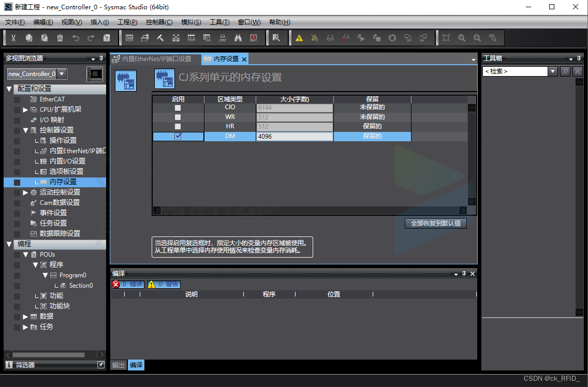The width and height of the screenshot is (588, 387).
Task: Enable the HR area checkbox
Action: [x=178, y=127]
